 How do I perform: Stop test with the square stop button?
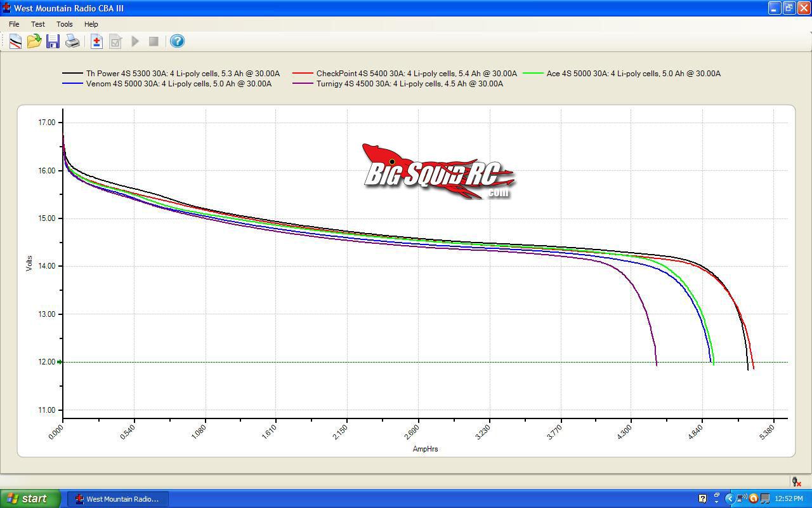[154, 41]
